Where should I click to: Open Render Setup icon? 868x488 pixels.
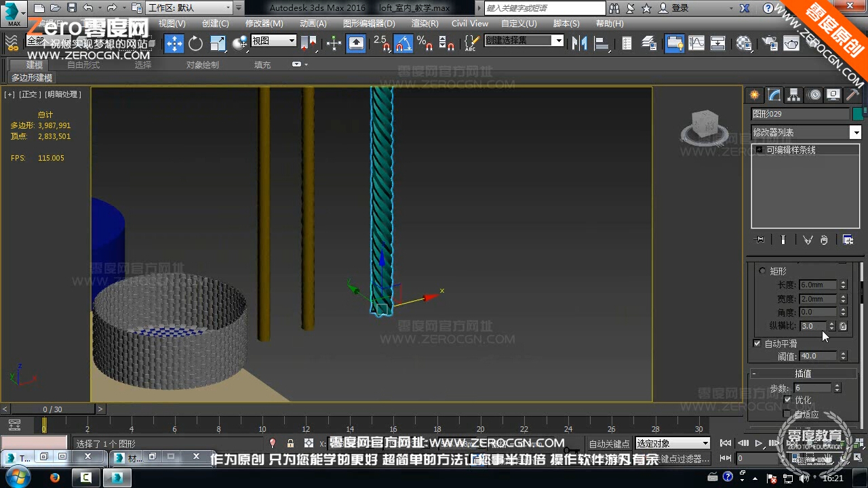tap(770, 43)
